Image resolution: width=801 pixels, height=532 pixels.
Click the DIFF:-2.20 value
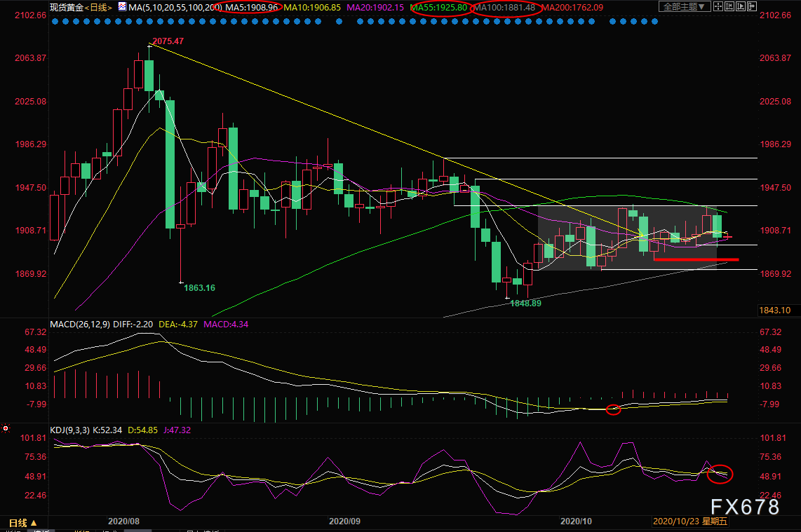tap(133, 325)
